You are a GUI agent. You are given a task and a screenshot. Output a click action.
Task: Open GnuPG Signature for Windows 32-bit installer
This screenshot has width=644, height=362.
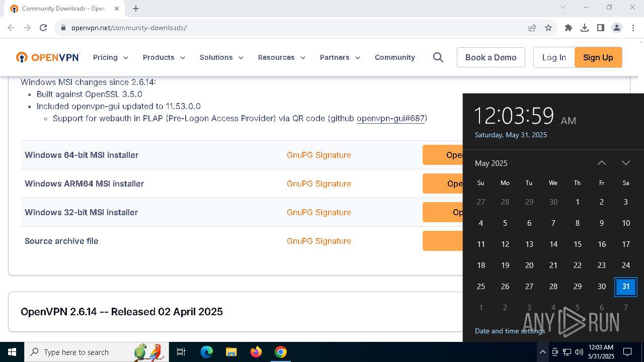pyautogui.click(x=319, y=212)
